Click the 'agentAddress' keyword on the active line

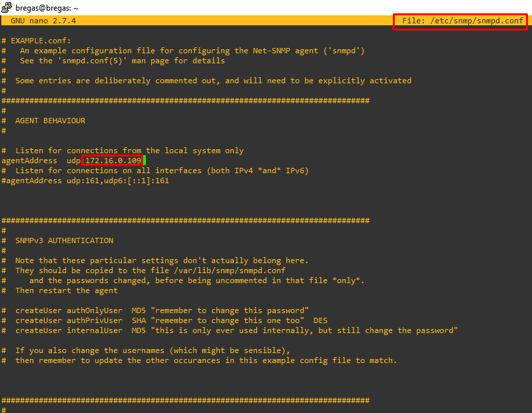coord(29,161)
